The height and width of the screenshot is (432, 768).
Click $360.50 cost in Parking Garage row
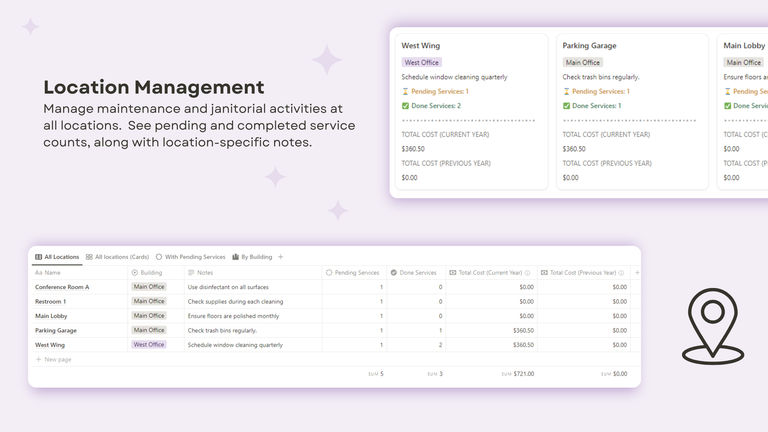[x=524, y=330]
